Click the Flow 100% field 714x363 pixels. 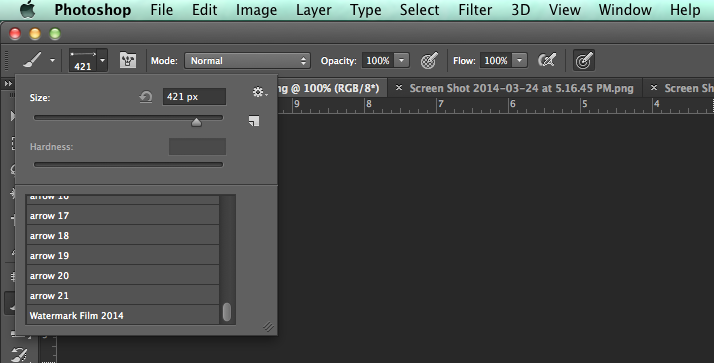click(x=496, y=61)
